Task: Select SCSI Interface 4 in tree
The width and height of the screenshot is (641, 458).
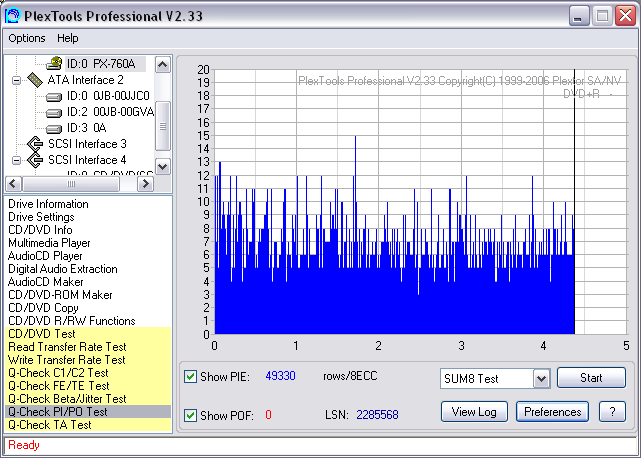Action: tap(87, 159)
